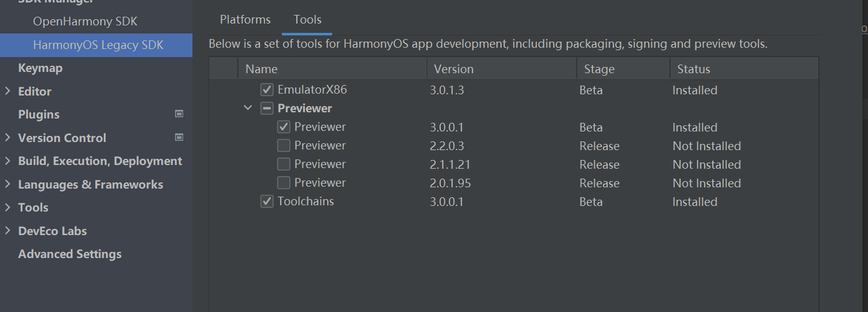Click version 2.2.0.3 cell
Screen dimensions: 868x312
(x=447, y=146)
